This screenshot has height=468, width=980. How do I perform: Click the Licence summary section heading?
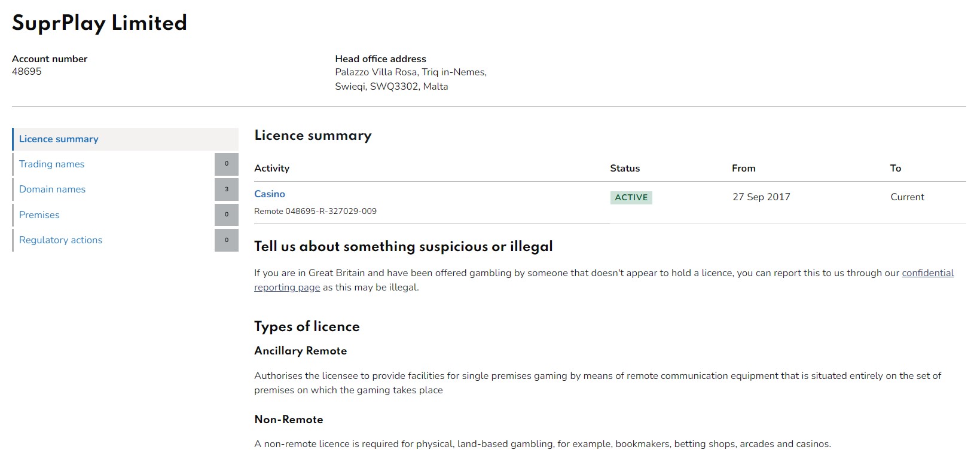[x=313, y=136]
